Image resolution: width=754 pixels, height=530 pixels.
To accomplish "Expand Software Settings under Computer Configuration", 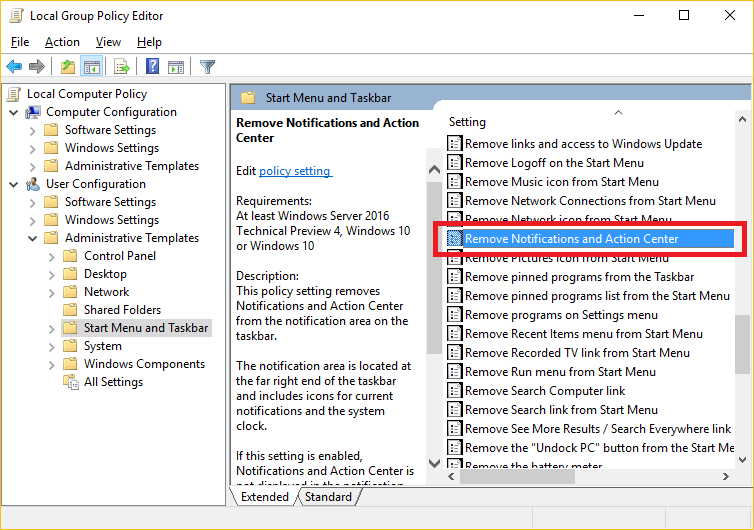I will 33,131.
